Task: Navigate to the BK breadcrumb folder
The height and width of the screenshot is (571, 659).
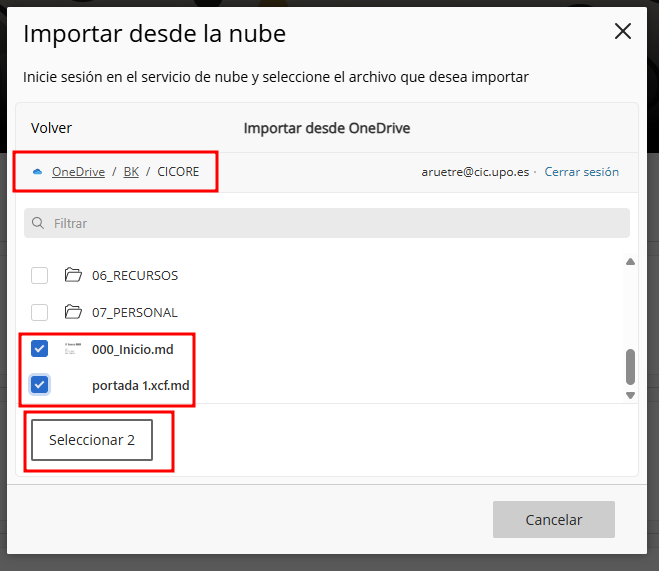Action: pyautogui.click(x=131, y=172)
